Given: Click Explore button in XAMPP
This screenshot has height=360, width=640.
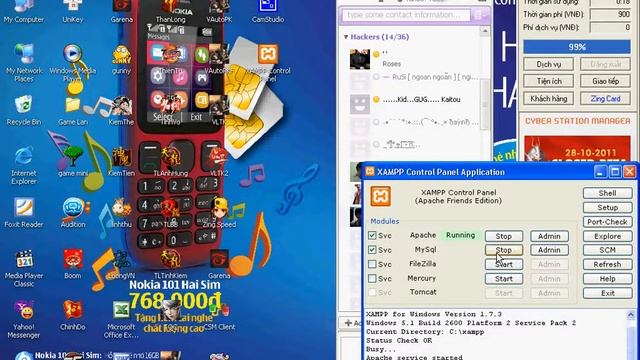Looking at the screenshot, I should point(607,236).
